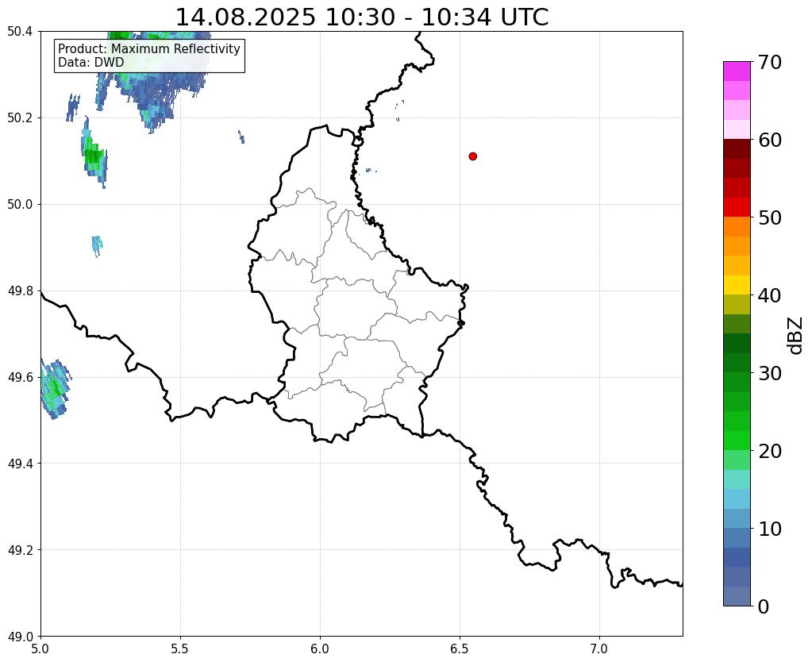The height and width of the screenshot is (662, 812).
Task: Pick the dark blue band near 5 dBZ
Action: pyautogui.click(x=737, y=557)
